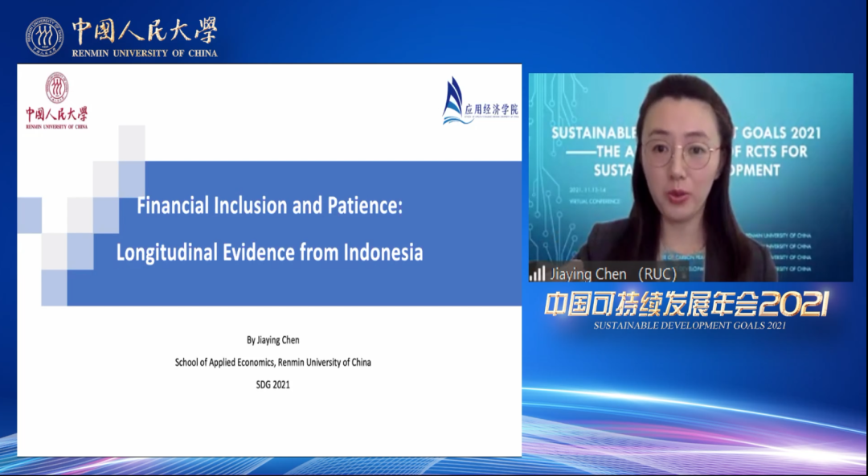Click the Renmin University circular emblem in header
Screen dimensions: 868x476
coord(44,36)
